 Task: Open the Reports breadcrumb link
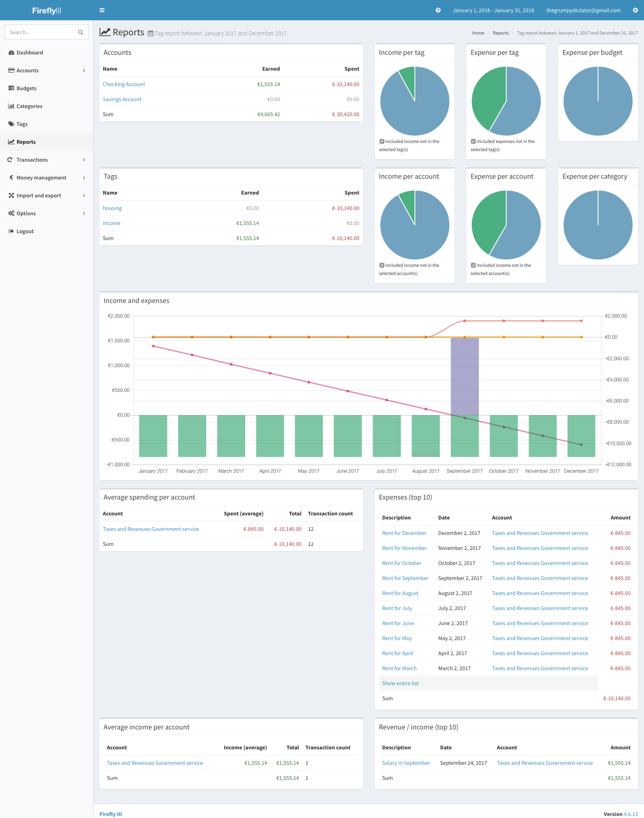(501, 33)
